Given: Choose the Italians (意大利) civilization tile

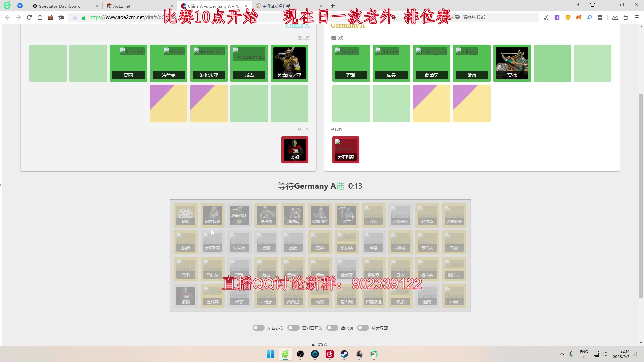Looking at the screenshot, I should pyautogui.click(x=346, y=296).
